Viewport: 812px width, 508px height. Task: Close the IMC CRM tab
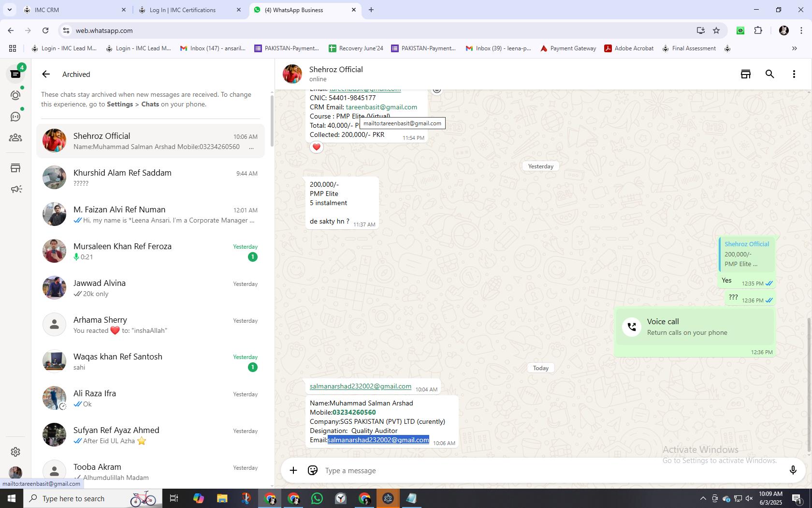point(124,10)
